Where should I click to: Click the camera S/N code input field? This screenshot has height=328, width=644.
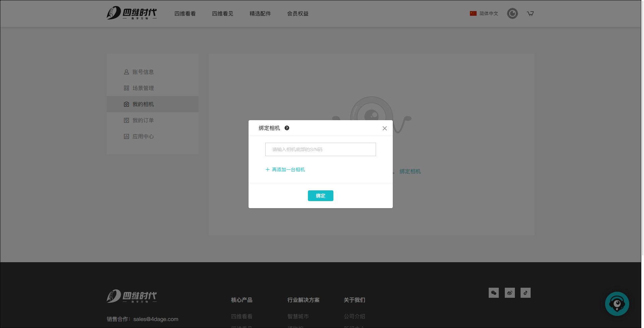[320, 149]
